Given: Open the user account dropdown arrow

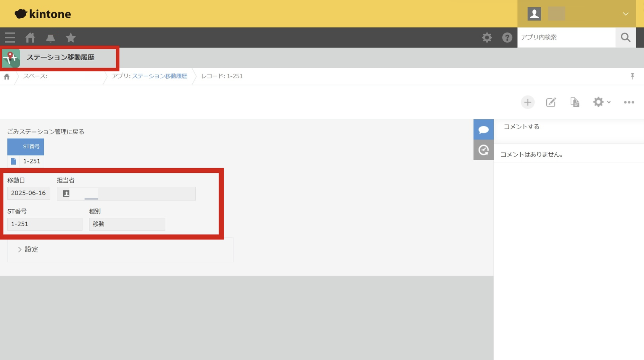Looking at the screenshot, I should coord(625,14).
